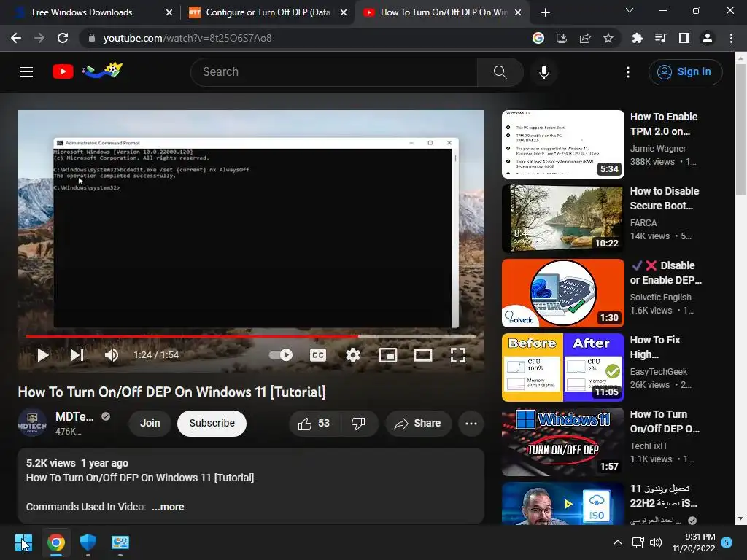Show hidden system tray icons

(617, 542)
